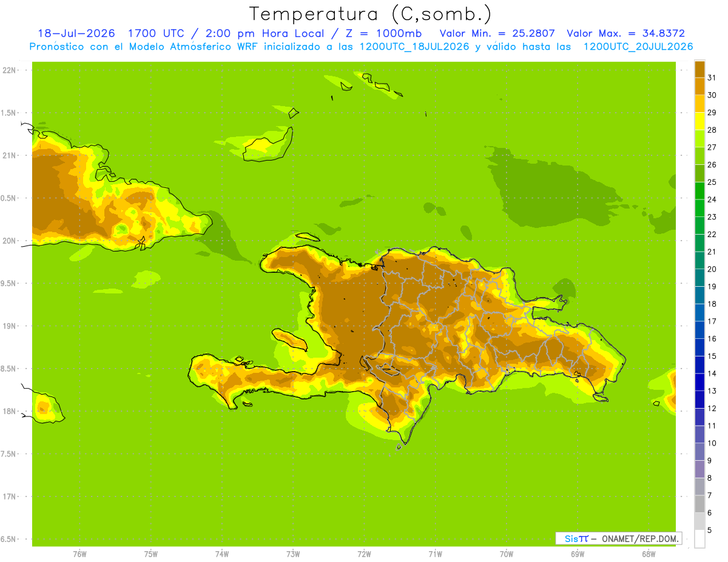Click the colorbar value '10'
Screen dimensions: 728x562
712,443
